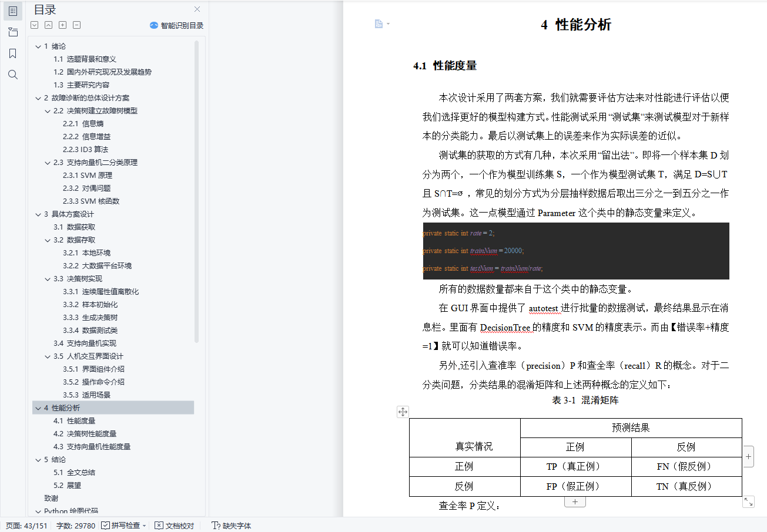Go to 4.2 决策树性能度量
Viewport: 767px width, 532px height.
[x=85, y=434]
